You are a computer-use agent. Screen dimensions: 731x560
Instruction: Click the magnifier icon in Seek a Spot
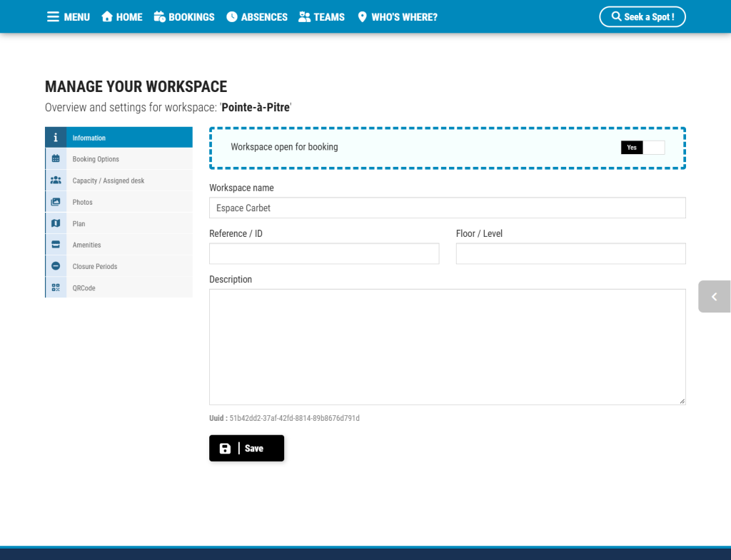[x=616, y=16]
